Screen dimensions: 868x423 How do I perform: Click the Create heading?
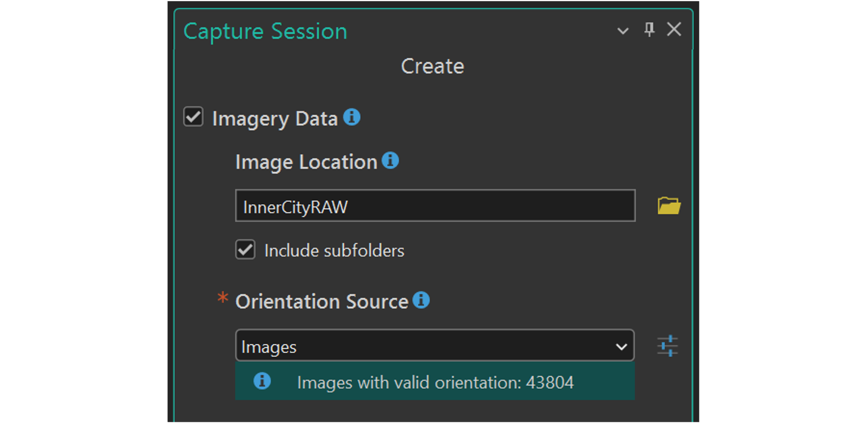pyautogui.click(x=432, y=66)
